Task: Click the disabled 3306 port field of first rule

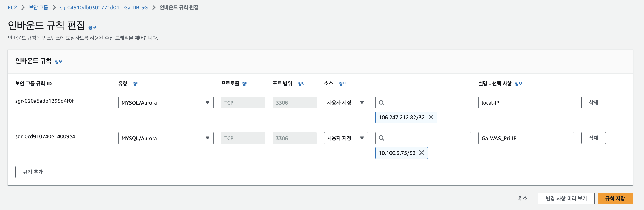Action: tap(295, 103)
